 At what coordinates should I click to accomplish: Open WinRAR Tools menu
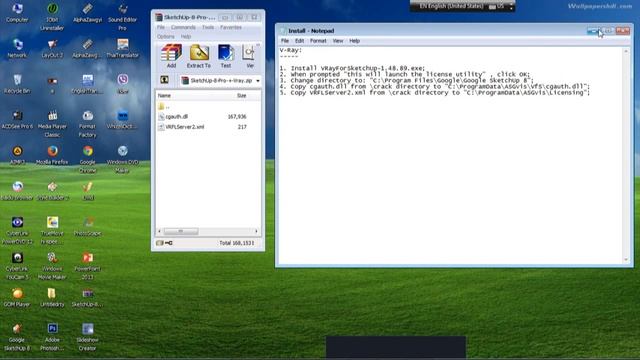[x=208, y=27]
